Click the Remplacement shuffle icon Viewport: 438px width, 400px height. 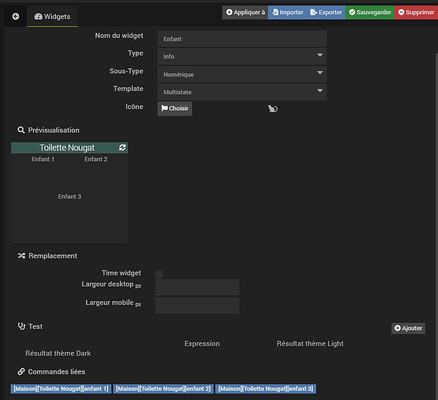point(21,256)
